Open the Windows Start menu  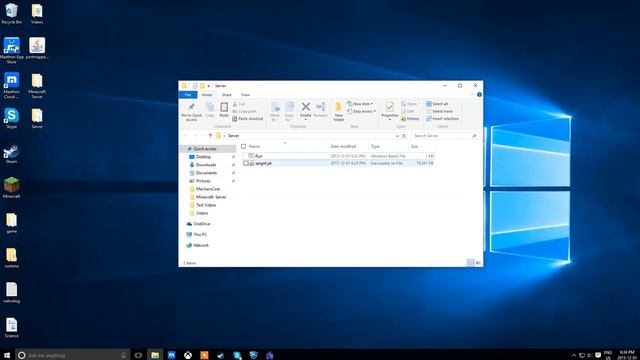click(x=7, y=355)
